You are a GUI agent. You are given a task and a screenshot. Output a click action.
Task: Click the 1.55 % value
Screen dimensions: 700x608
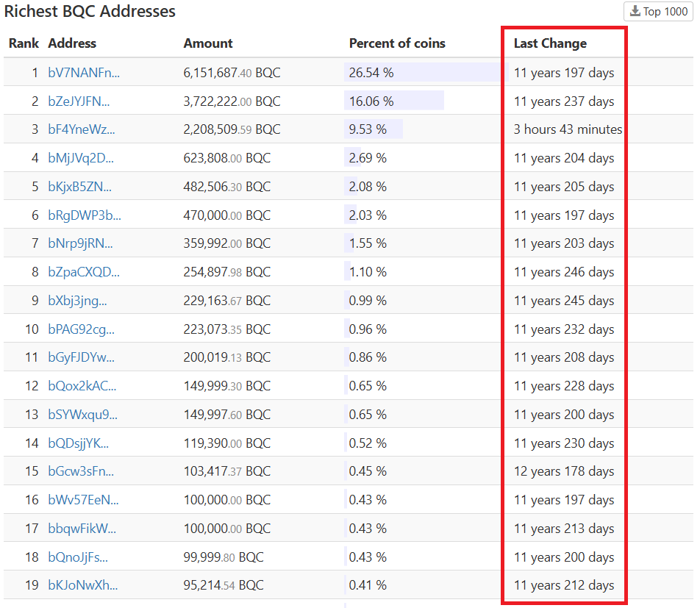[x=368, y=243]
